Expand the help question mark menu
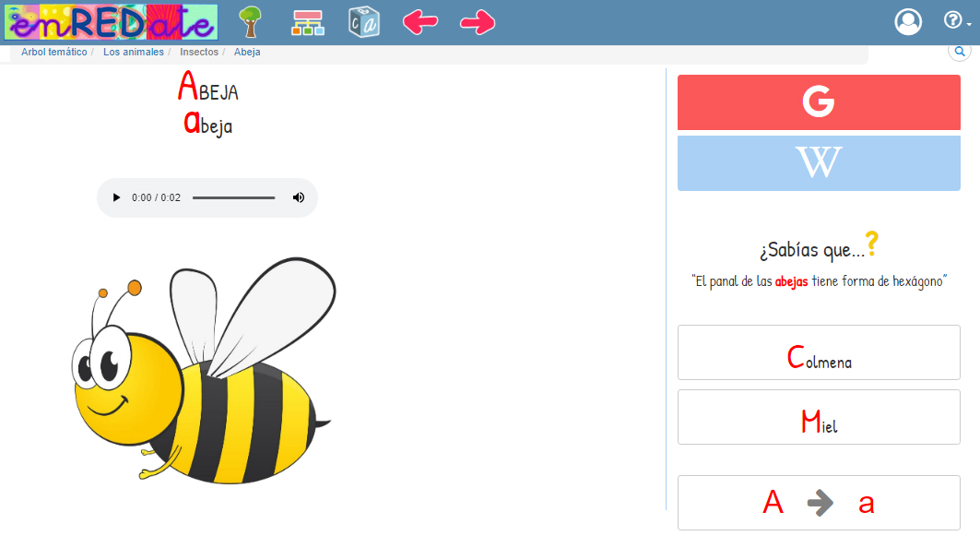The width and height of the screenshot is (980, 536). point(955,20)
